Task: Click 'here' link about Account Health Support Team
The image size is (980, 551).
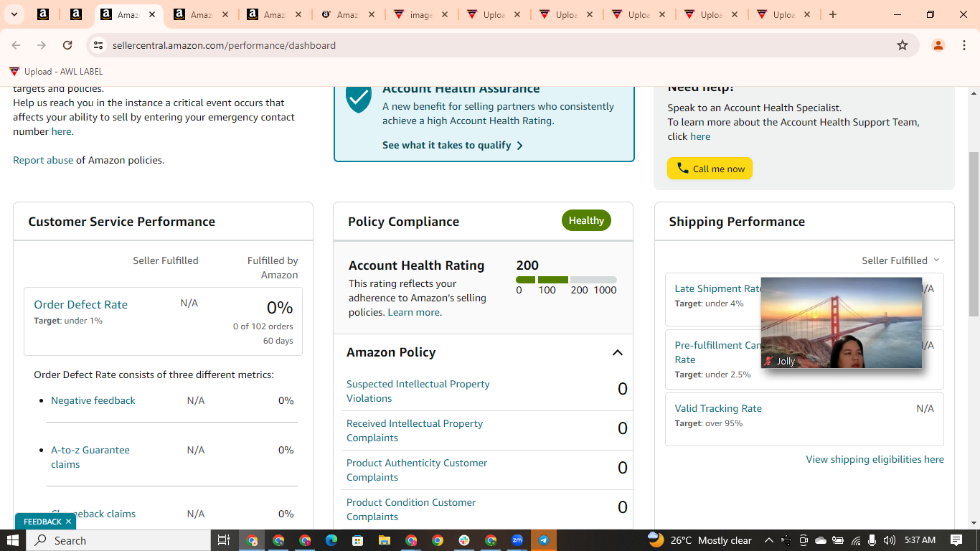Action: 700,136
